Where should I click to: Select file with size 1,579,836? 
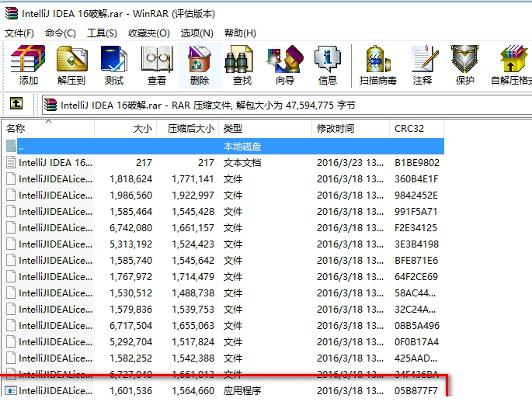(x=224, y=309)
